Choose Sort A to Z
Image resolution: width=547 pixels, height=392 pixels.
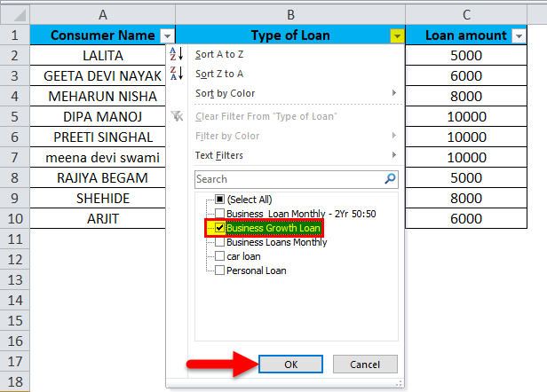click(219, 54)
